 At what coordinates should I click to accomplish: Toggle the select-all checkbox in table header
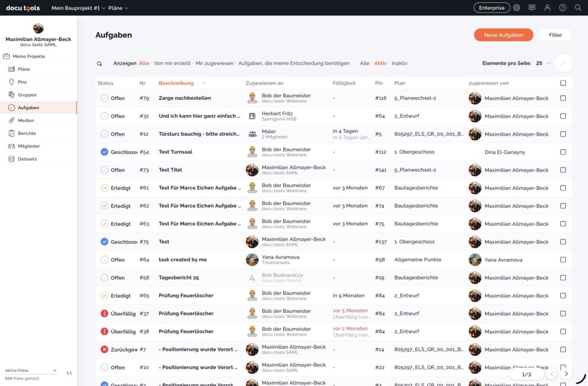pyautogui.click(x=563, y=83)
